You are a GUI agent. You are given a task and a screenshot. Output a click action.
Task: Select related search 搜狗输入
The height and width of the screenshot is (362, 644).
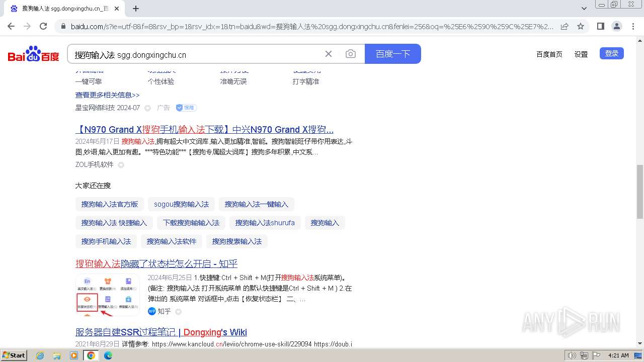[x=325, y=223]
